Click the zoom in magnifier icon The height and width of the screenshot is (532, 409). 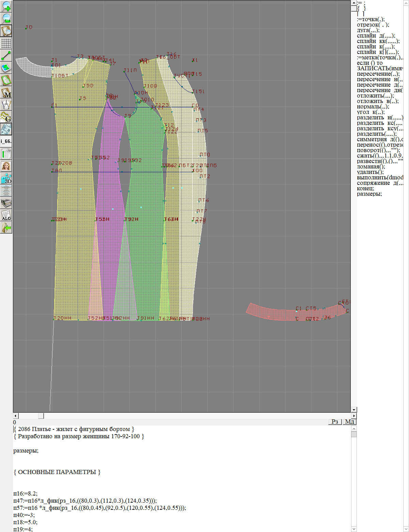6,6
